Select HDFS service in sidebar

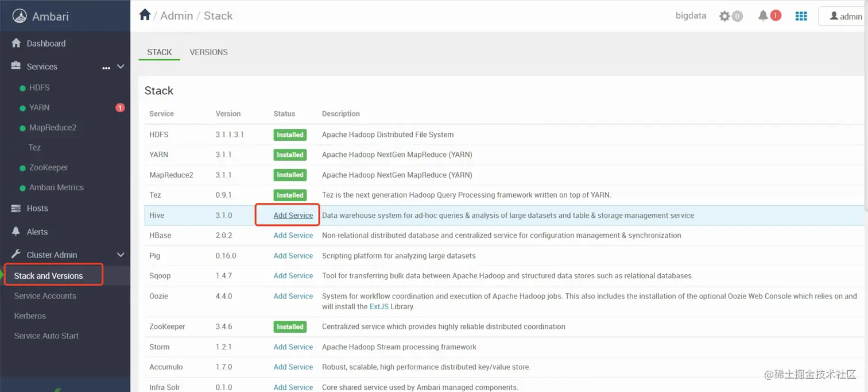[40, 87]
